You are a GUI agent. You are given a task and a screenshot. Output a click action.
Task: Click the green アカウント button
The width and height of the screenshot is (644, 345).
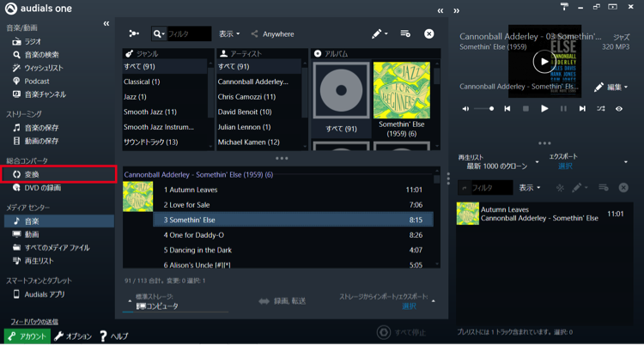(x=27, y=336)
